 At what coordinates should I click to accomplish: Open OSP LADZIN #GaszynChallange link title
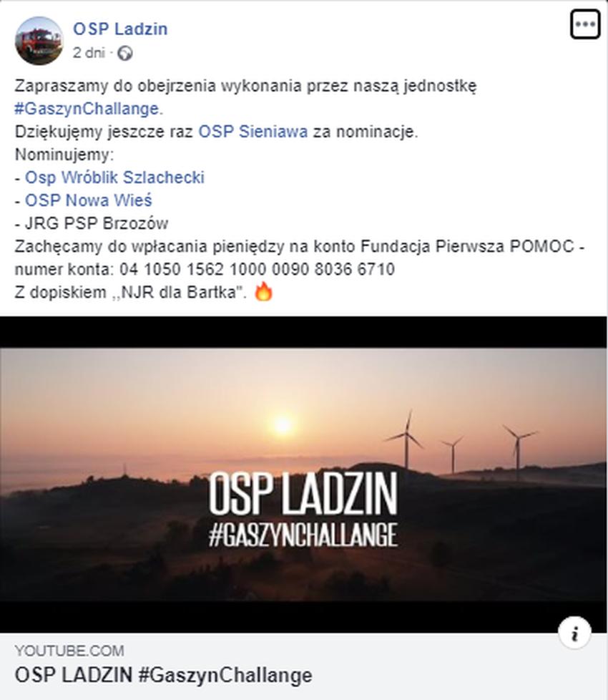(x=163, y=675)
